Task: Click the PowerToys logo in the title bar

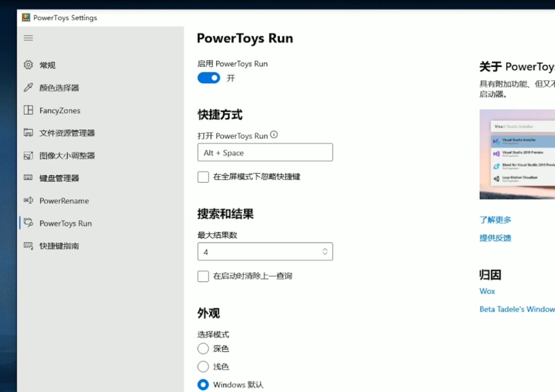Action: 26,18
